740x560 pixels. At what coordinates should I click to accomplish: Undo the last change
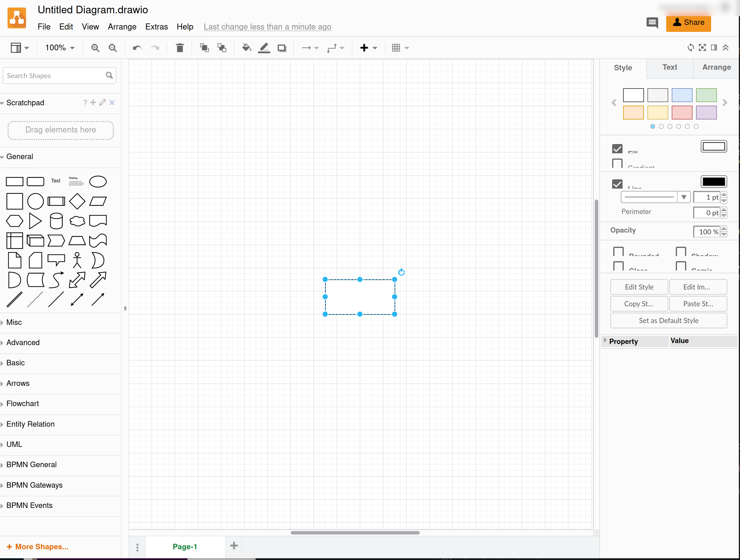click(x=137, y=48)
